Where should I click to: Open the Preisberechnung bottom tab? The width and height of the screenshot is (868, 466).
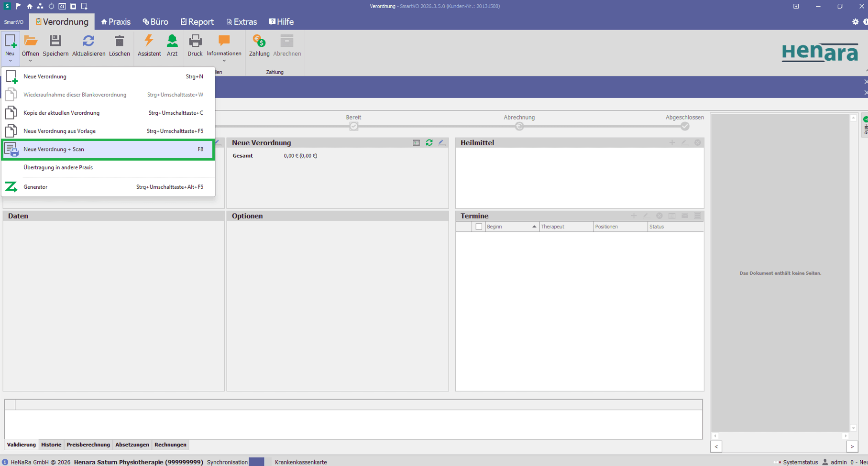click(x=88, y=444)
